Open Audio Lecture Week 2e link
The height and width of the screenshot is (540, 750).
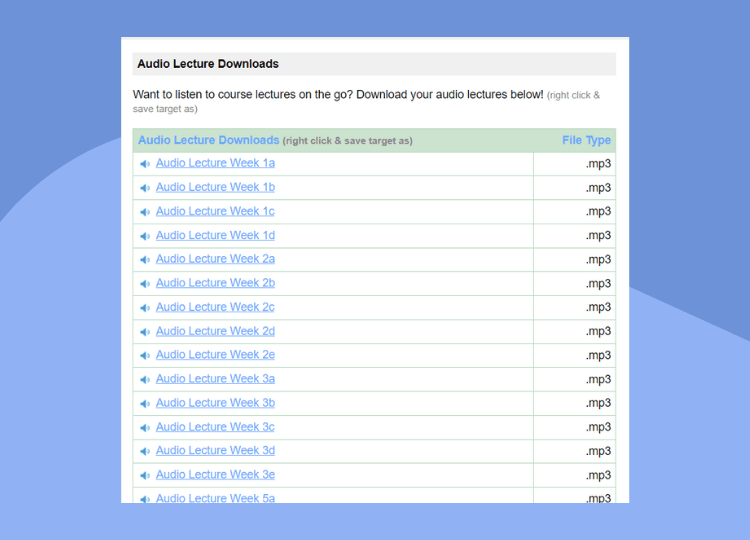tap(215, 354)
